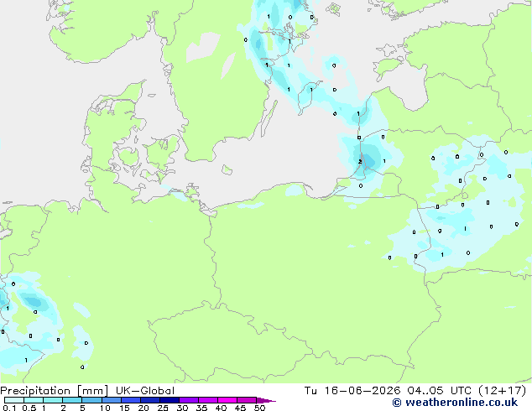This screenshot has height=411, width=532.
Task: Click the 45–50 mm legend swatch
Action: 247,400
